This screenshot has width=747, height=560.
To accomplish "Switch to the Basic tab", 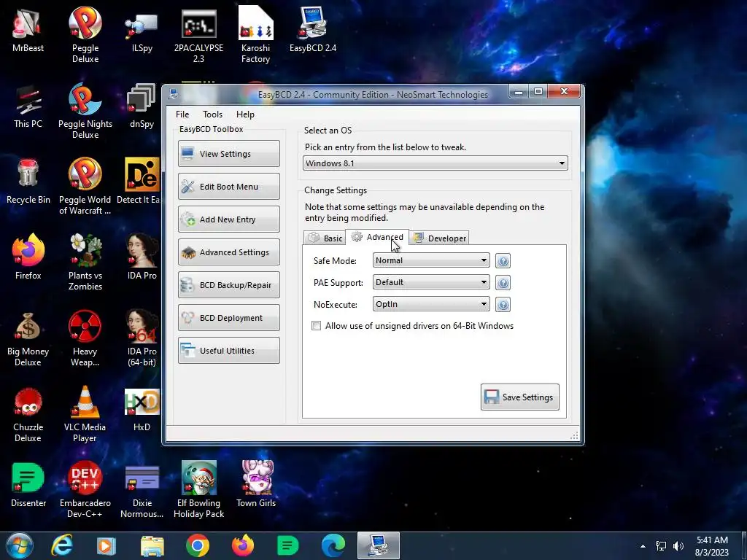I will pos(325,238).
